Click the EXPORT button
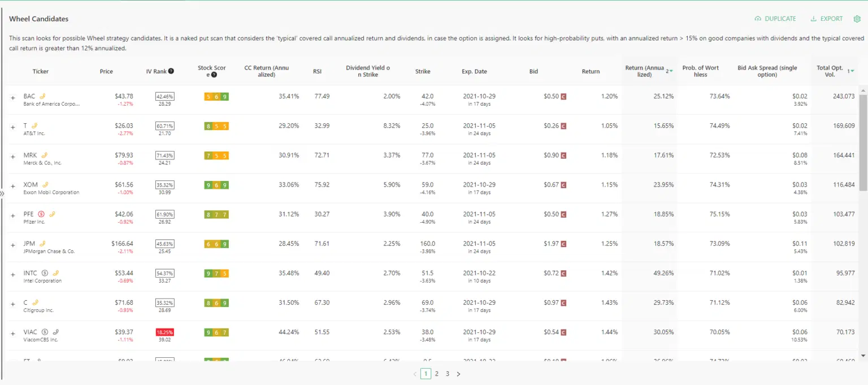The image size is (868, 385). click(x=827, y=19)
